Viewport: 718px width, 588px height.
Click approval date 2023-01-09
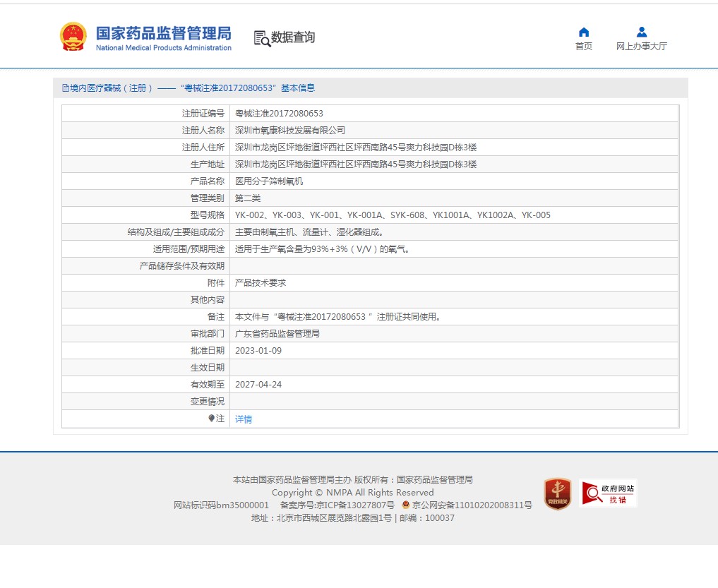tap(258, 351)
